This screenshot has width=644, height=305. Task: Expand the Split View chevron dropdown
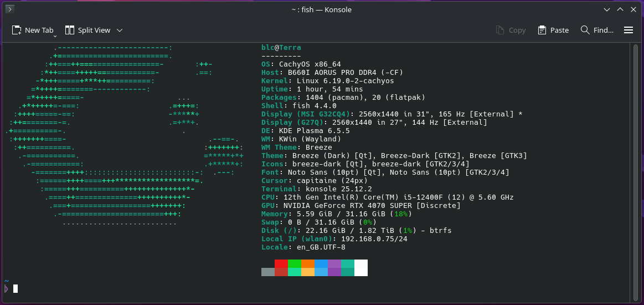(120, 30)
